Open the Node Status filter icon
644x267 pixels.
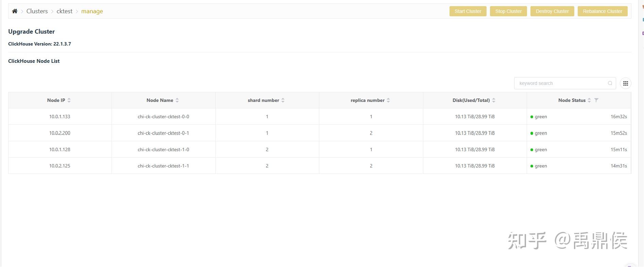(596, 100)
